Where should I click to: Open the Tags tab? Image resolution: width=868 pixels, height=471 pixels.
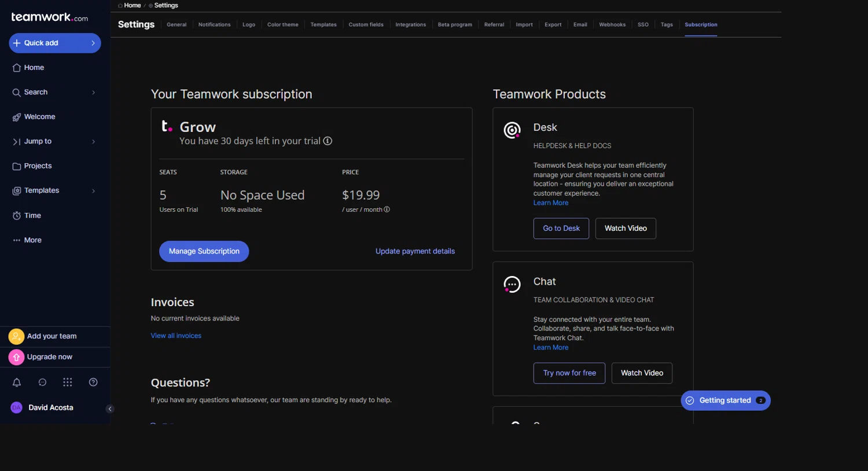pos(667,25)
